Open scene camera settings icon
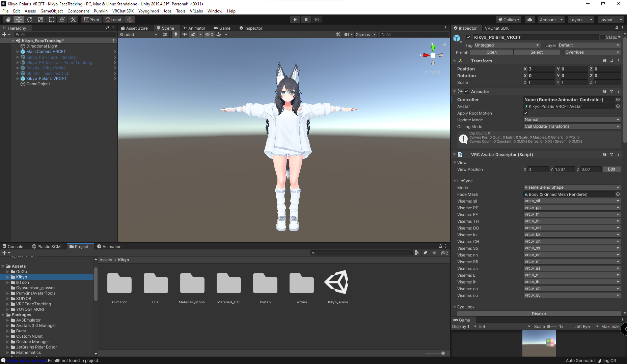 tap(347, 34)
